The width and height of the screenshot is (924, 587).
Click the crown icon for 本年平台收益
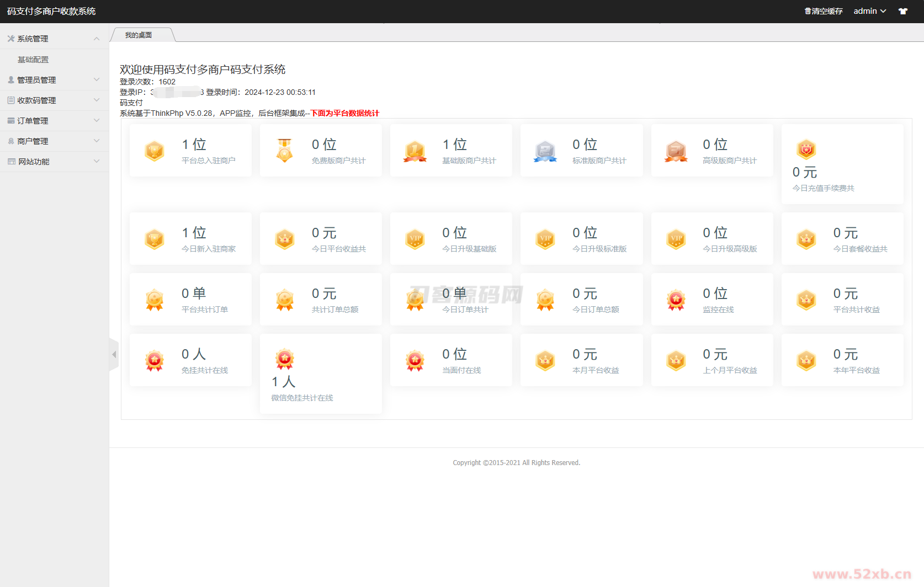pos(806,360)
